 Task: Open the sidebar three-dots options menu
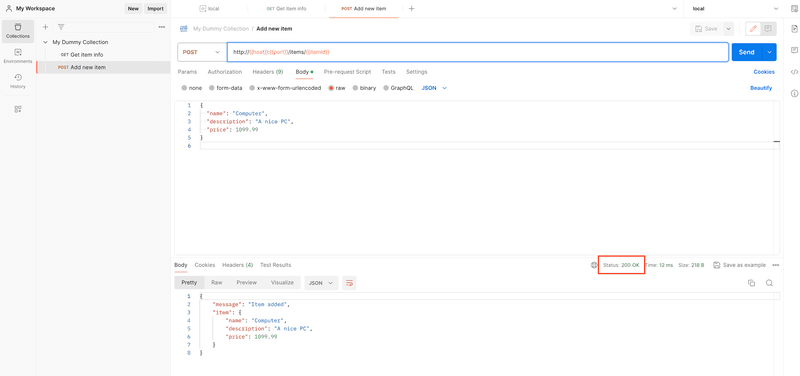click(x=162, y=27)
